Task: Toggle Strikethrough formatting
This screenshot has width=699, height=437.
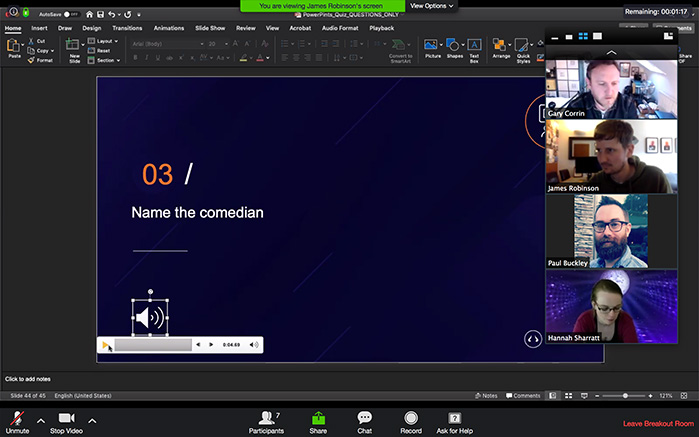Action: point(169,58)
